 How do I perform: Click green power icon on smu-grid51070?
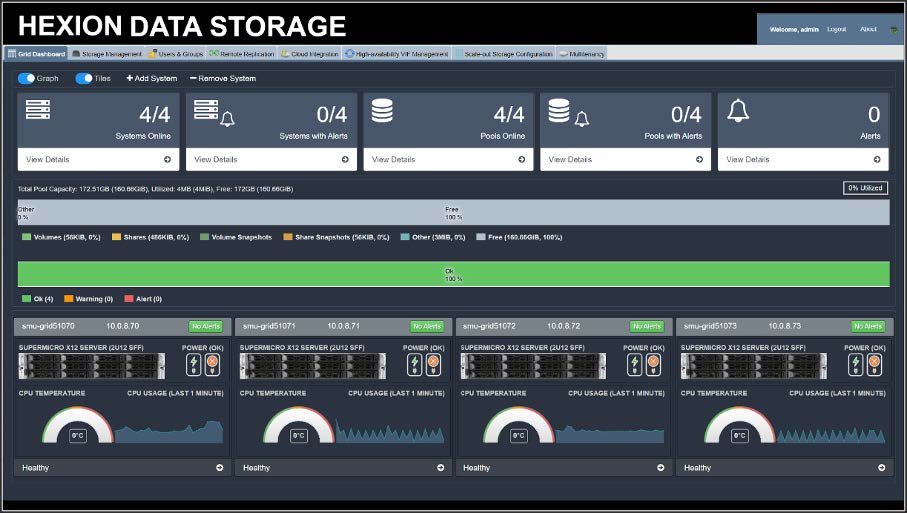pyautogui.click(x=193, y=364)
